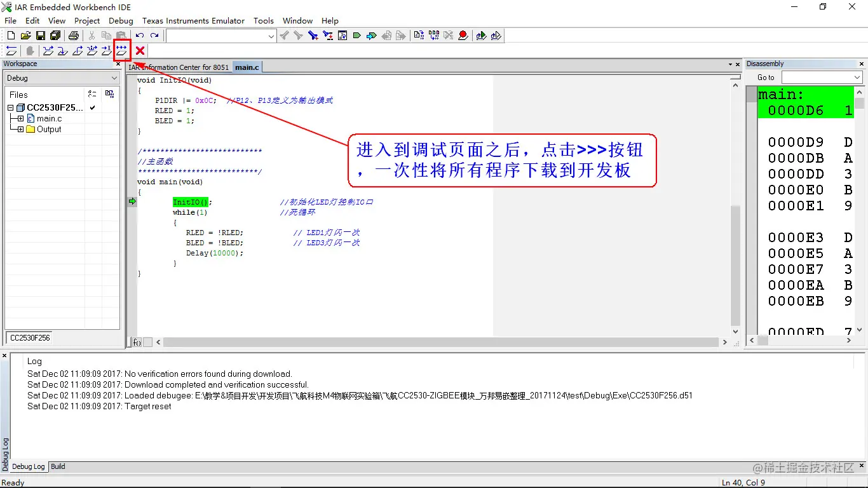868x488 pixels.
Task: Click the navigate-to-file icon in toolbar
Action: pyautogui.click(x=342, y=36)
